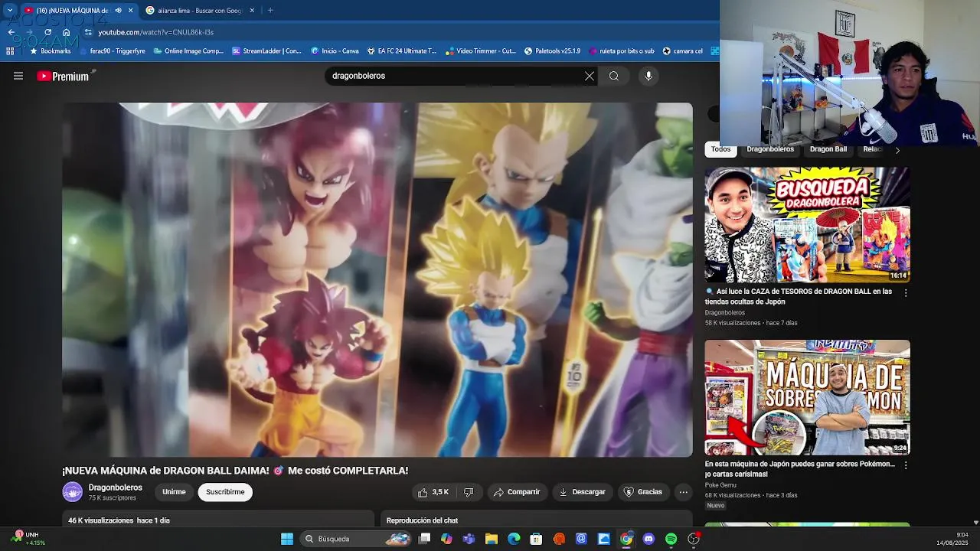The height and width of the screenshot is (551, 980).
Task: Open Video Trimmer - Cut... bookmark
Action: pyautogui.click(x=481, y=51)
